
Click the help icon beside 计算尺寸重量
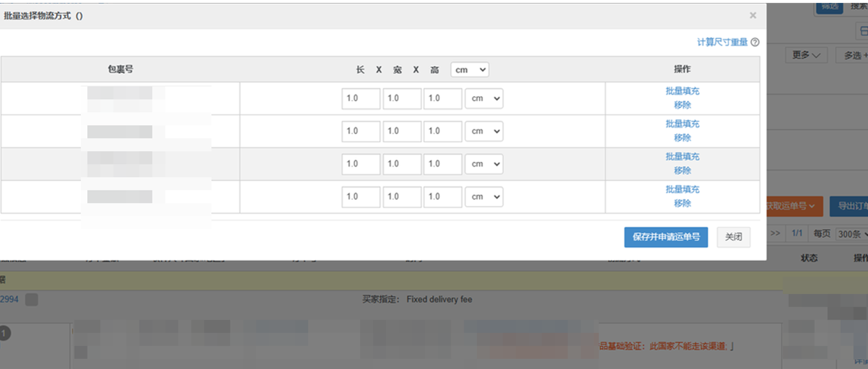click(755, 42)
